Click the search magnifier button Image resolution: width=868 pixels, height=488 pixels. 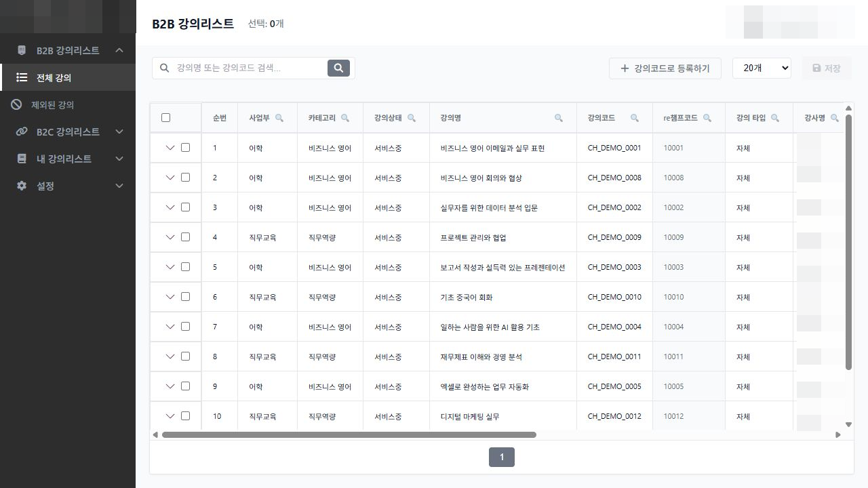click(338, 68)
